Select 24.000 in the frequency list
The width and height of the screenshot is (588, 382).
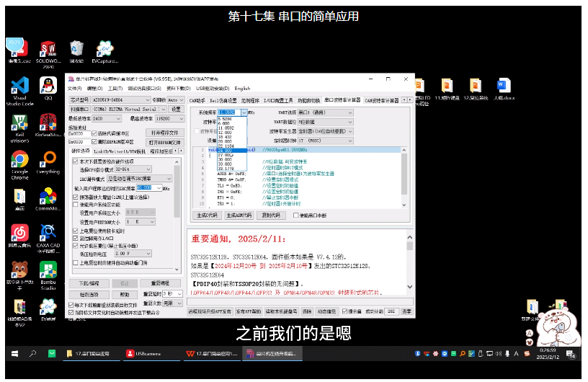click(232, 150)
